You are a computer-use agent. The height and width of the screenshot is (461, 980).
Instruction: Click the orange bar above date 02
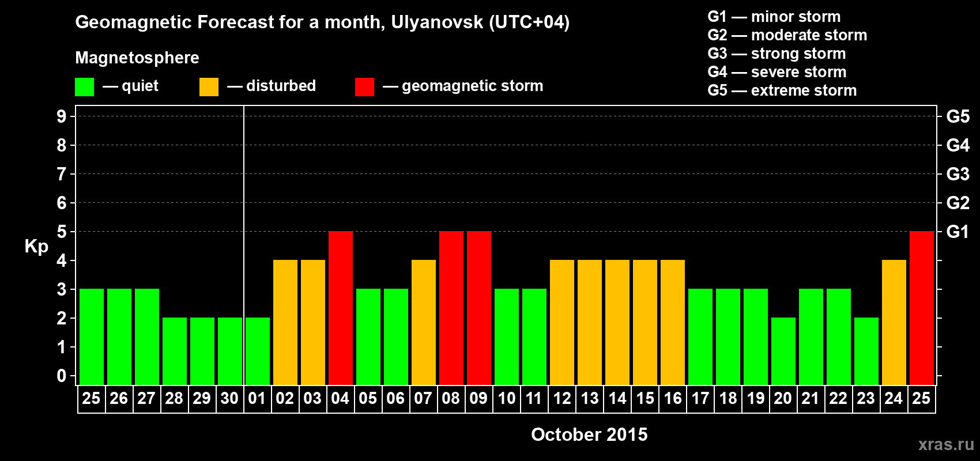coord(285,322)
